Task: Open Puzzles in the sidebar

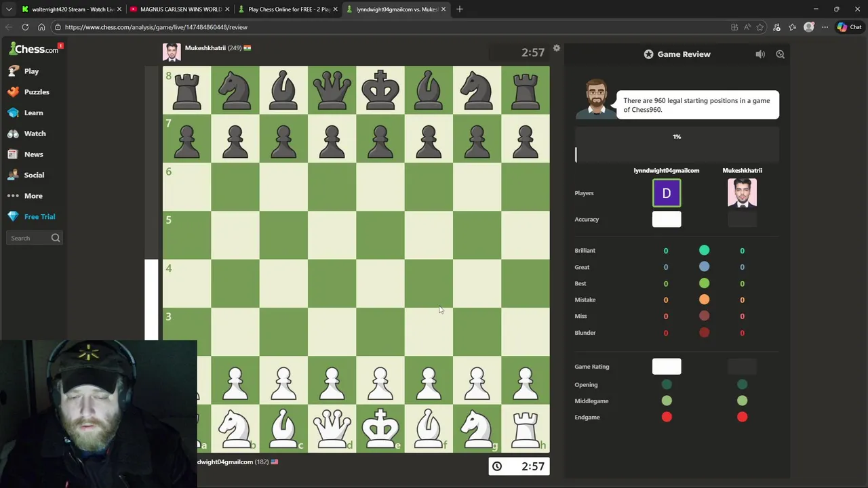Action: tap(28, 91)
